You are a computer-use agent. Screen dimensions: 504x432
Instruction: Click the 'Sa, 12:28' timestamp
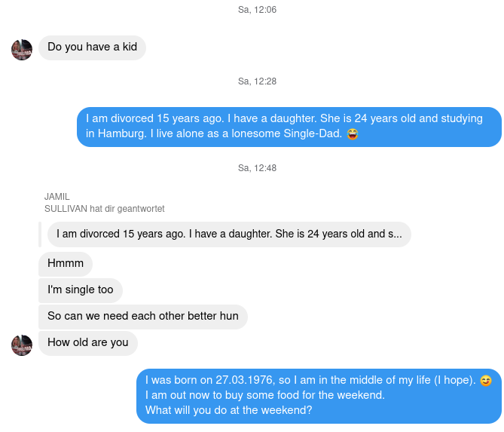pos(257,81)
